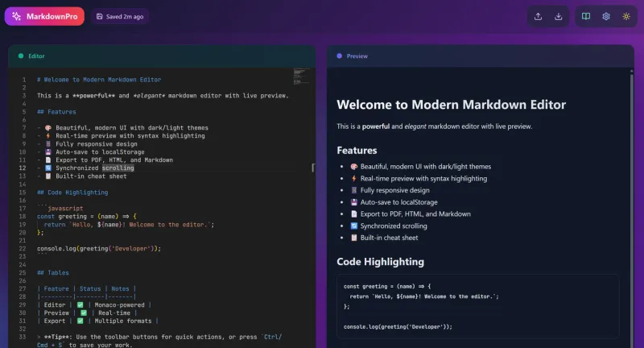Click the download/export icon in the toolbar
The width and height of the screenshot is (644, 348).
point(558,16)
